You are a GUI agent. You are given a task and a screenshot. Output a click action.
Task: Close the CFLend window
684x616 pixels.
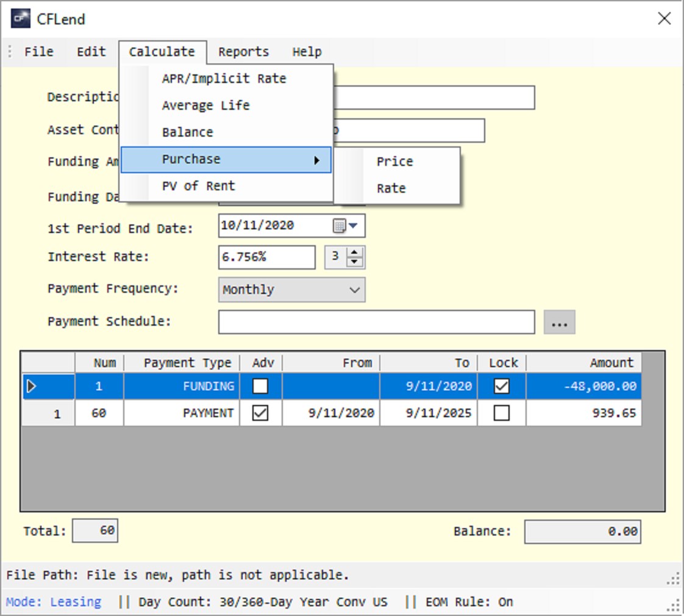pos(664,18)
